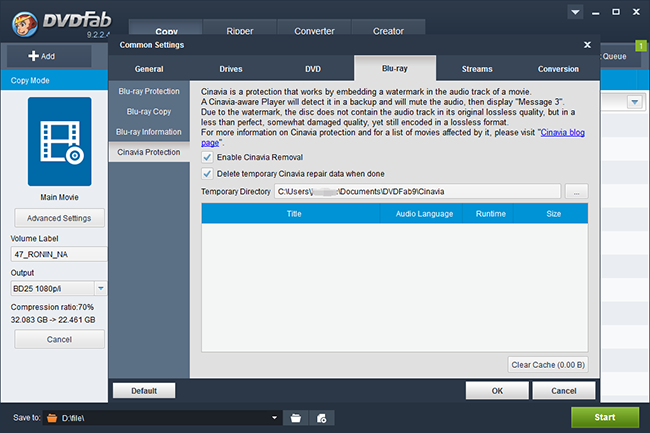Click the ISO image output icon
Viewport: 650px width, 433px height.
point(321,418)
